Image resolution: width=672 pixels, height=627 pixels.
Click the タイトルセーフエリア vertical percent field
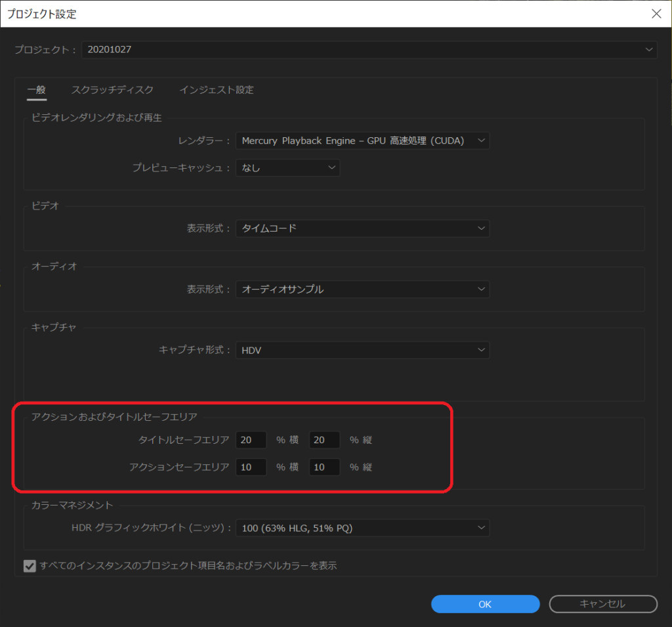pos(324,440)
